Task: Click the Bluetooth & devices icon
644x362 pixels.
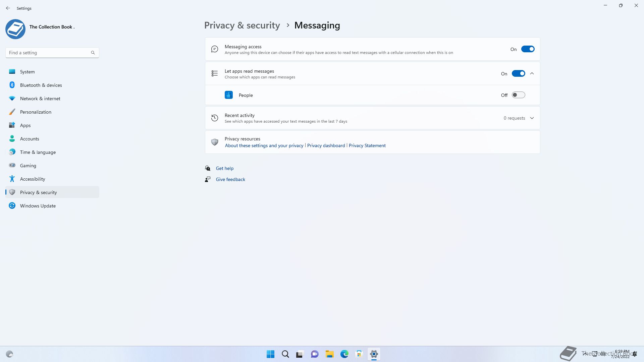Action: 12,85
